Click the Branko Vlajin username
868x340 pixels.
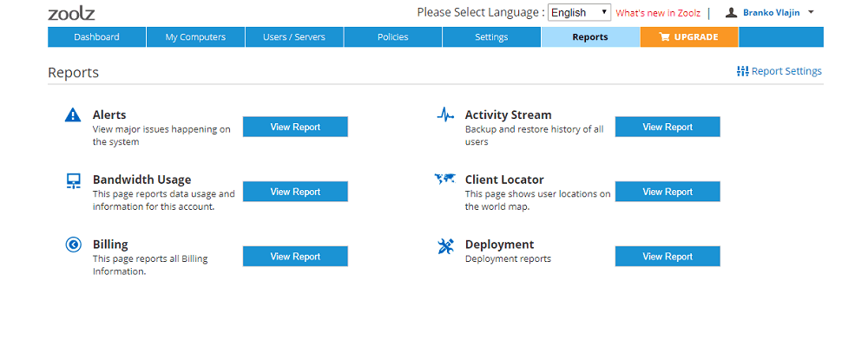(771, 12)
